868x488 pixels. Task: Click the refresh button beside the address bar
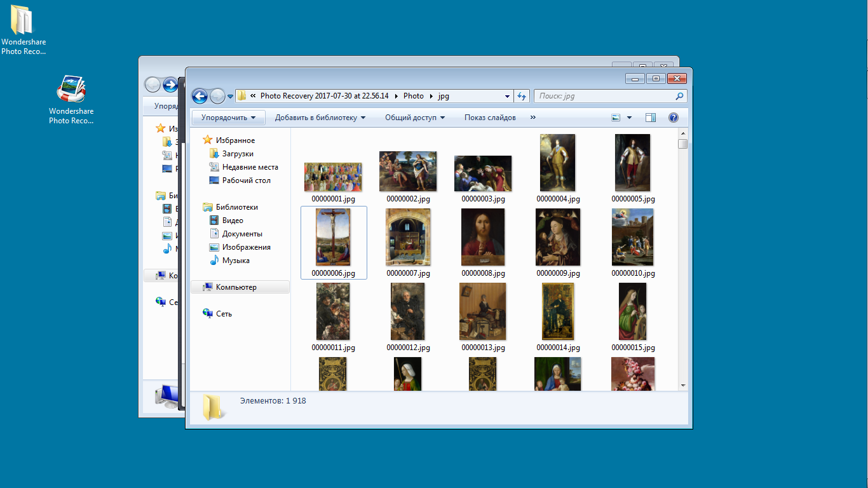tap(522, 96)
